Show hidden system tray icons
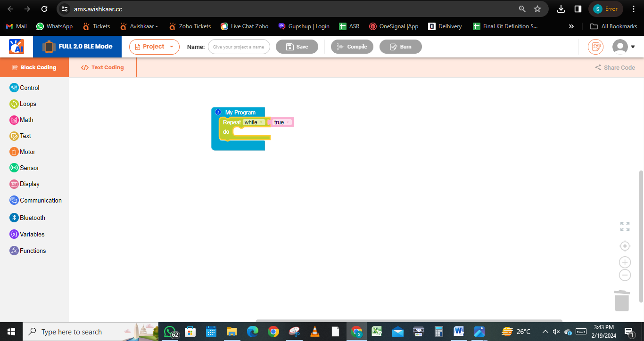This screenshot has height=341, width=644. click(x=545, y=332)
